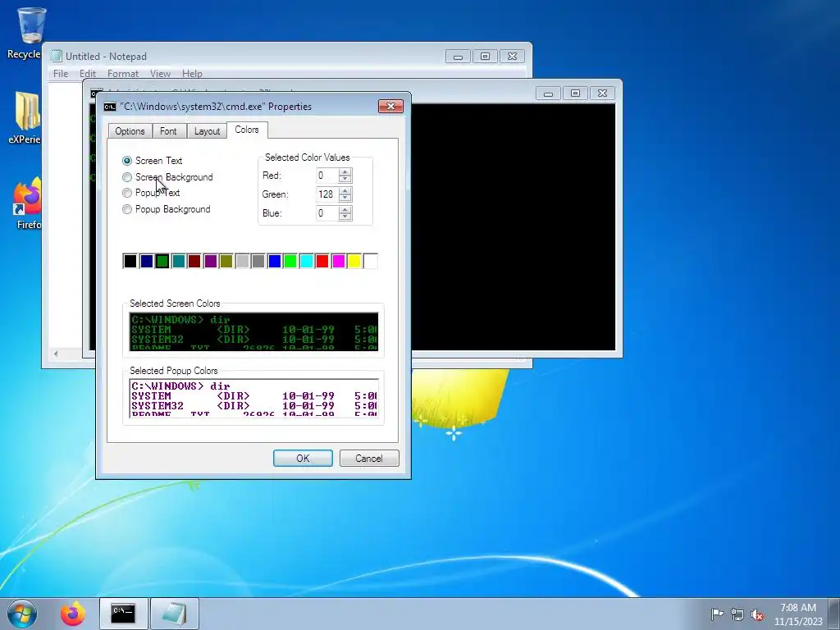
Task: Switch to the Layout tab
Action: point(207,131)
